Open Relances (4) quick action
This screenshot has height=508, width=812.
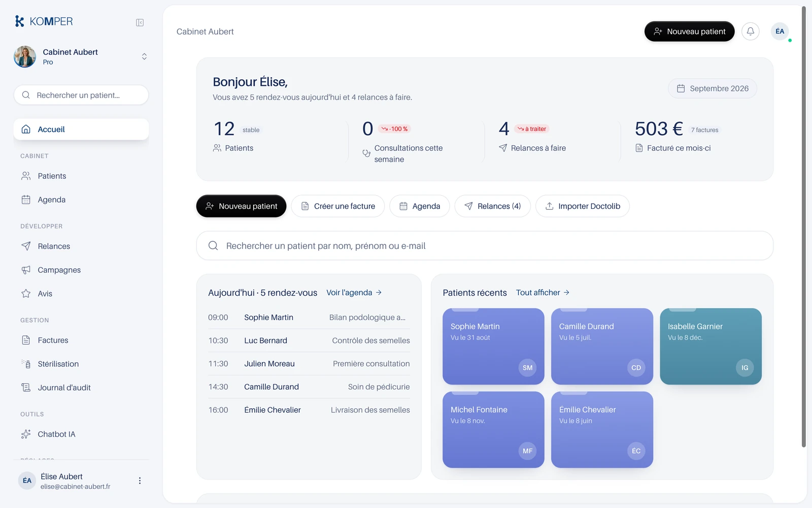492,206
